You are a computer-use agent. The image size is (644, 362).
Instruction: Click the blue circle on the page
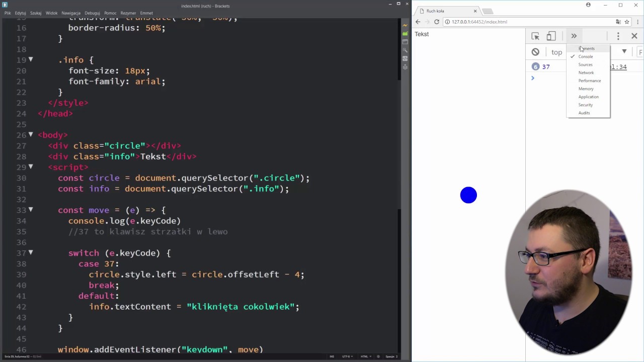(x=468, y=195)
